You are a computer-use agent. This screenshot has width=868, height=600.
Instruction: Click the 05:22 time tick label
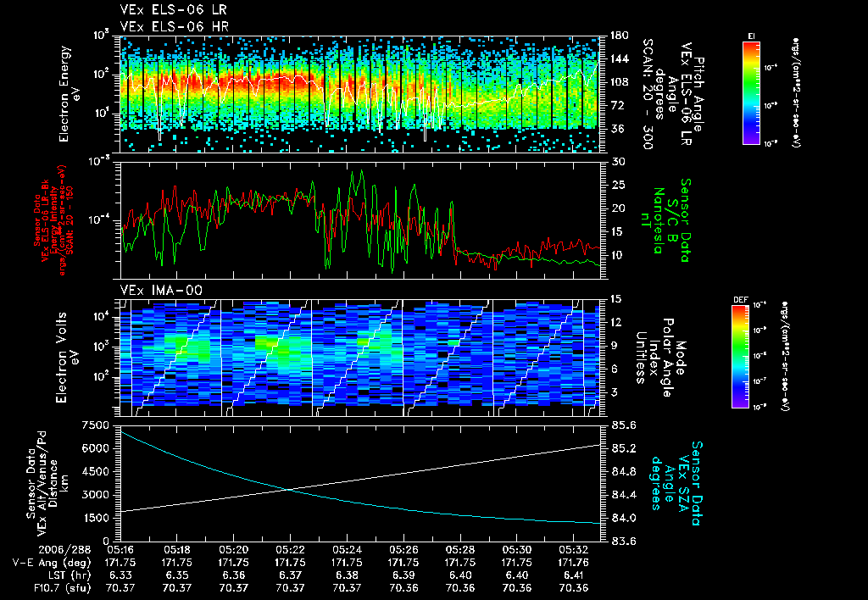click(290, 550)
